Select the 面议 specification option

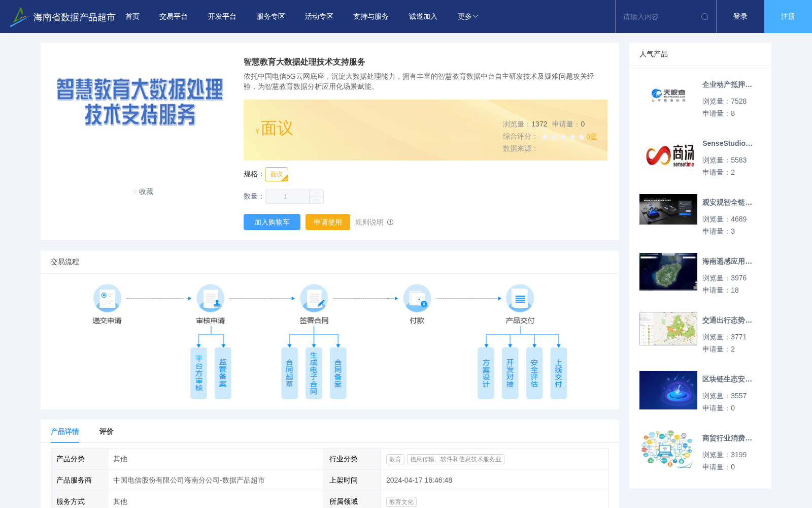tap(277, 174)
